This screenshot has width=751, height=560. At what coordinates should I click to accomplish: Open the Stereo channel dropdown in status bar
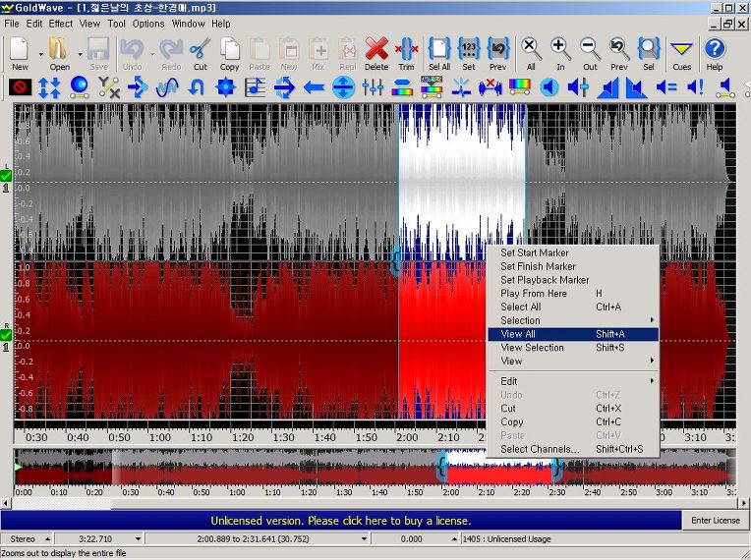point(47,539)
